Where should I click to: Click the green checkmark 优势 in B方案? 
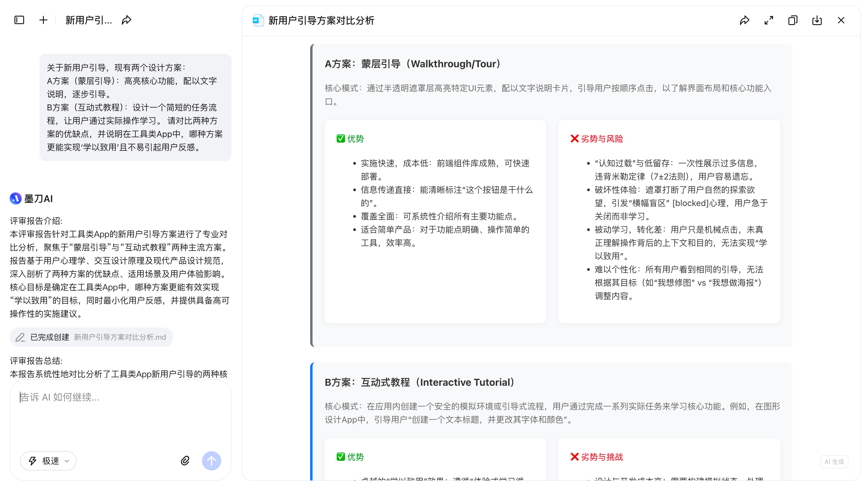coord(350,457)
